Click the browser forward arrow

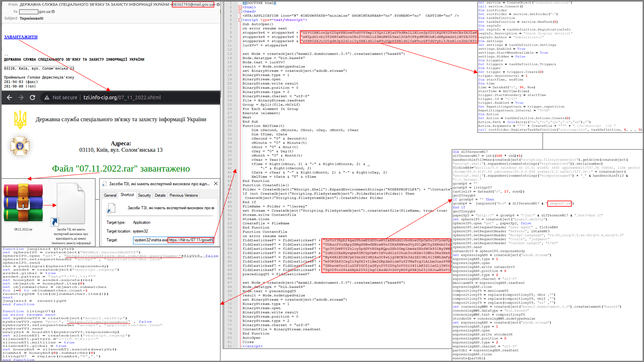click(21, 98)
